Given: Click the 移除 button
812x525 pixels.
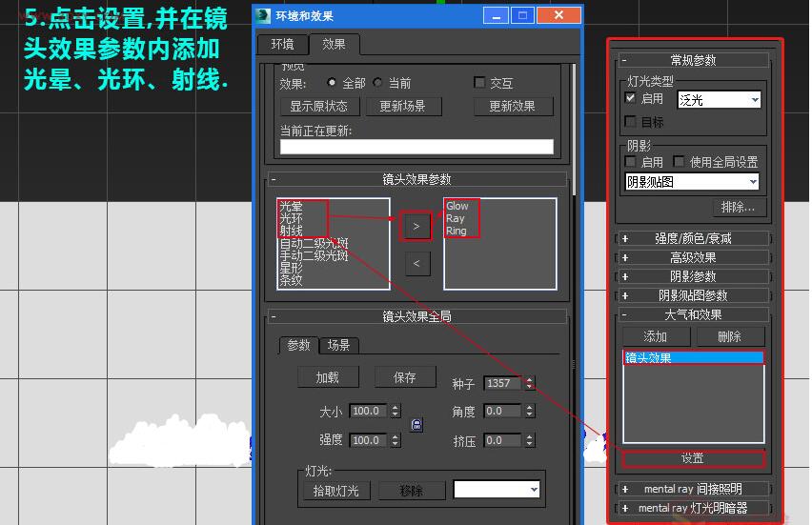Looking at the screenshot, I should click(x=412, y=491).
